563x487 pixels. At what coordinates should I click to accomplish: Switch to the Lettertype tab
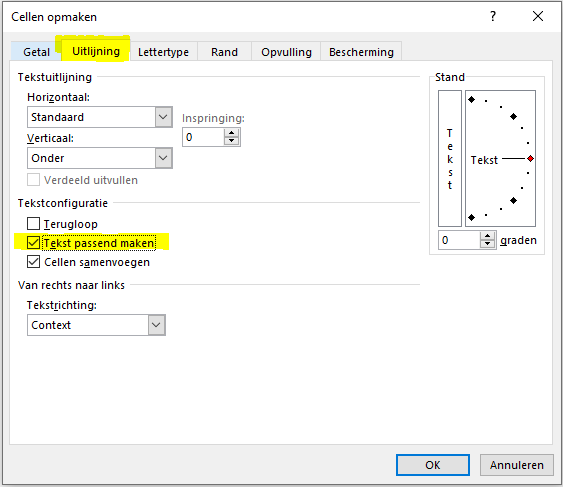pos(163,52)
